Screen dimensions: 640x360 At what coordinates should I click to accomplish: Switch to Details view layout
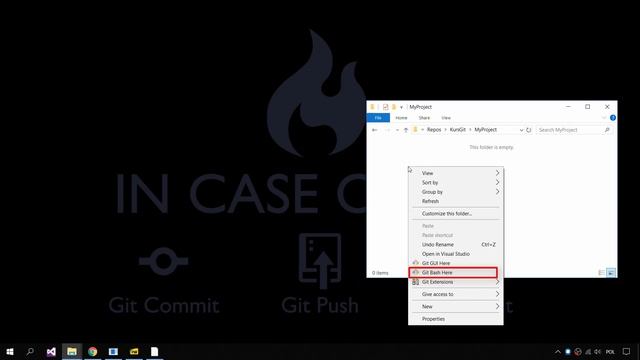[601, 273]
